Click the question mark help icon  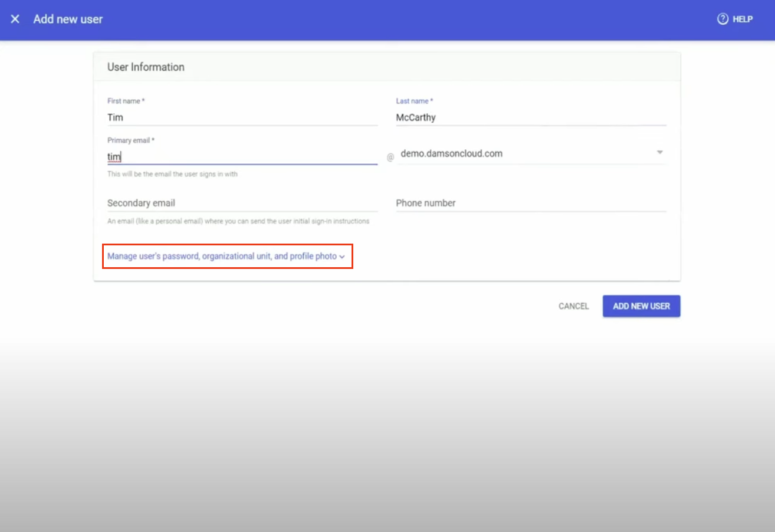tap(723, 19)
